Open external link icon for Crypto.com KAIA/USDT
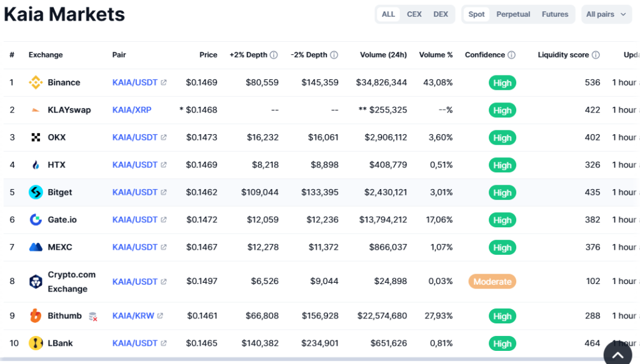Viewport: 640px width, 364px height. tap(164, 281)
